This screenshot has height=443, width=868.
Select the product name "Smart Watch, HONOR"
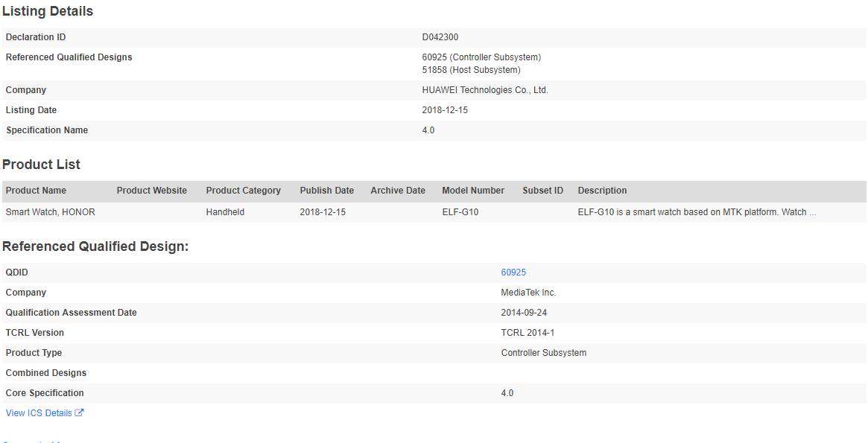50,212
